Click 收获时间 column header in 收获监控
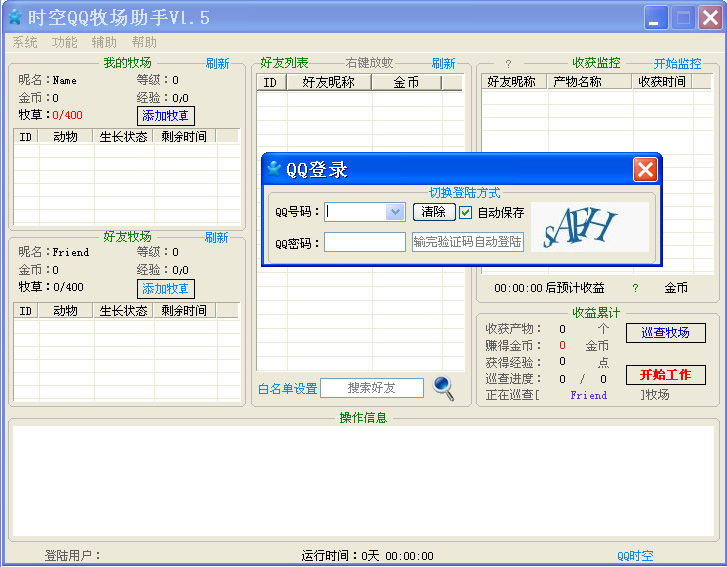Image resolution: width=727 pixels, height=567 pixels. click(662, 82)
